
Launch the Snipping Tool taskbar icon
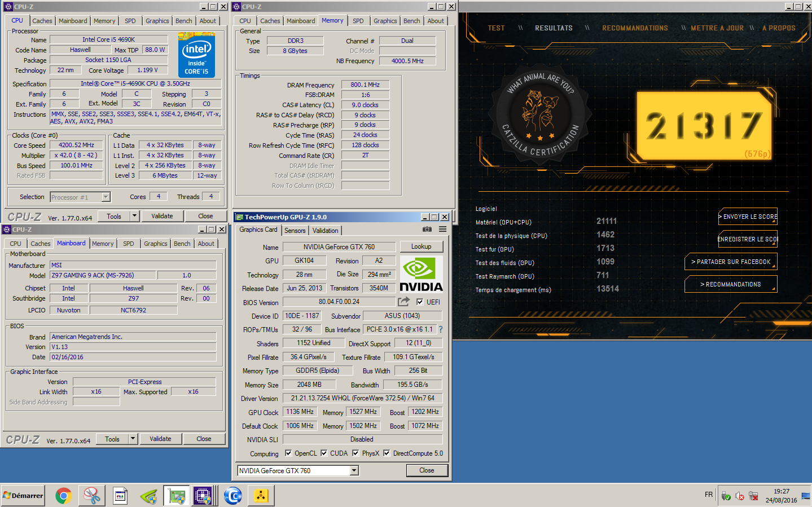click(92, 496)
